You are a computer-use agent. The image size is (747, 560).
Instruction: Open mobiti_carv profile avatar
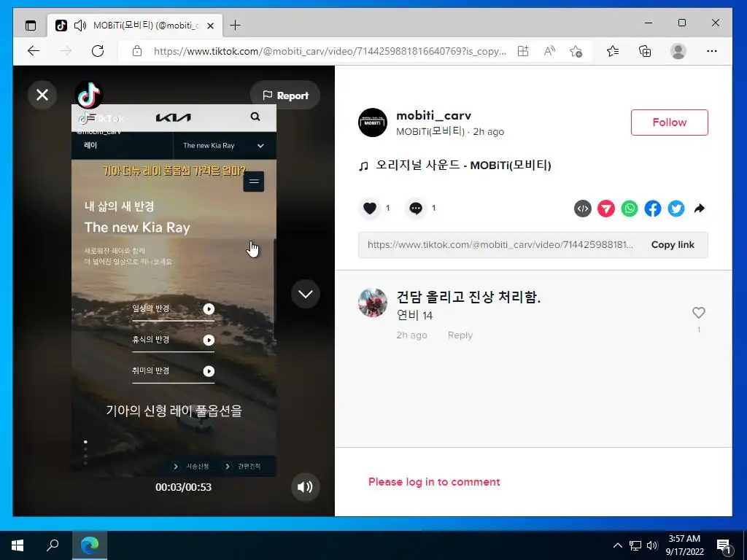click(x=373, y=122)
